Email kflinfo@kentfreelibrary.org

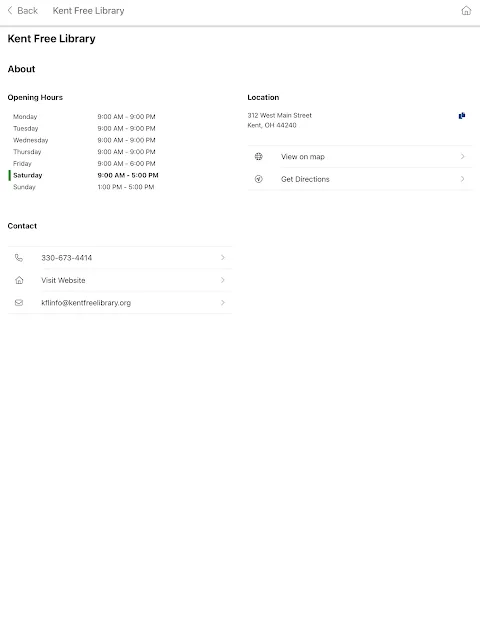[x=120, y=303]
